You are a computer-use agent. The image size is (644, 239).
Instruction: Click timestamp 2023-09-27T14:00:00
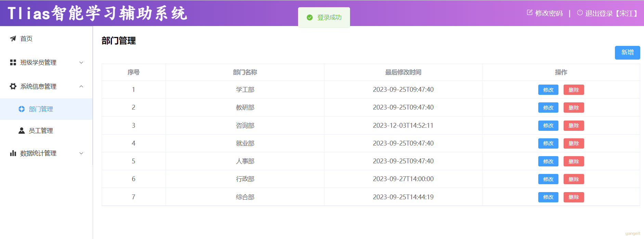point(403,179)
